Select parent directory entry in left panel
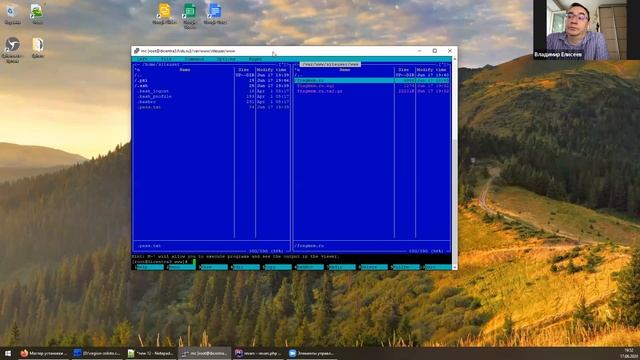The image size is (640, 360). (212, 75)
